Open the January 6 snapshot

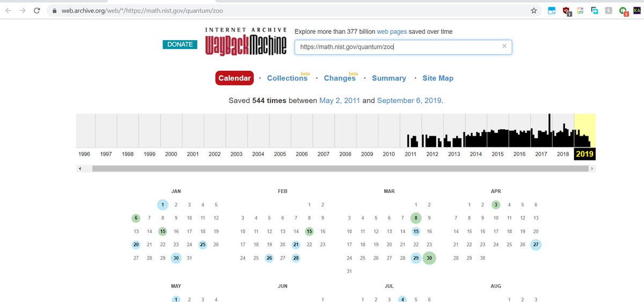pyautogui.click(x=136, y=218)
